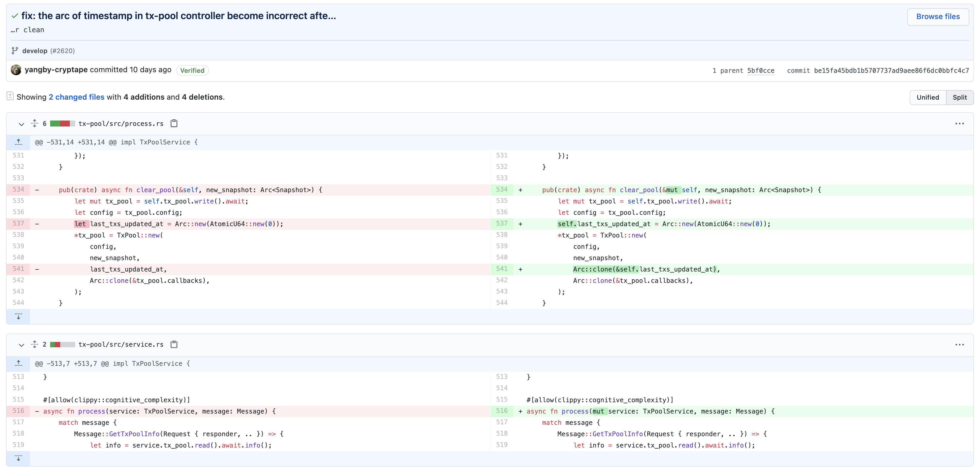The width and height of the screenshot is (980, 472).
Task: Open options menu for service.rs
Action: pos(959,345)
